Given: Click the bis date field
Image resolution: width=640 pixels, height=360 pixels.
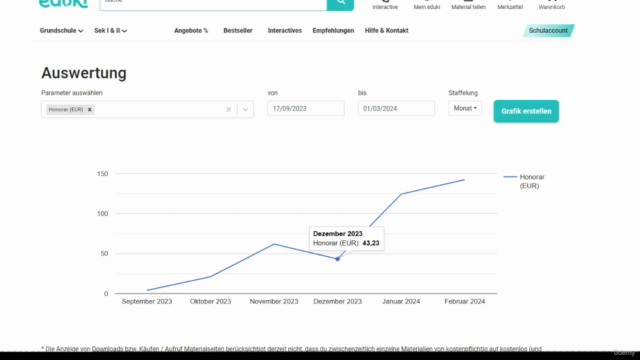Looking at the screenshot, I should click(396, 109).
